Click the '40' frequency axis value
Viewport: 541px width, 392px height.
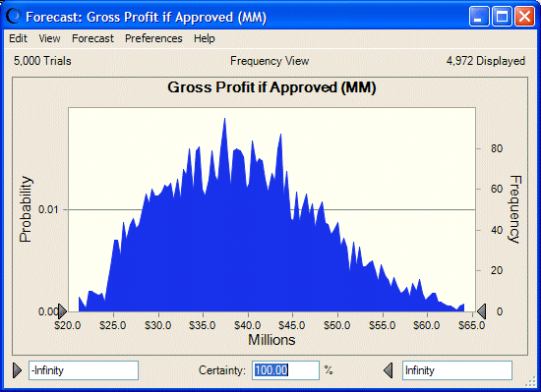tap(497, 230)
